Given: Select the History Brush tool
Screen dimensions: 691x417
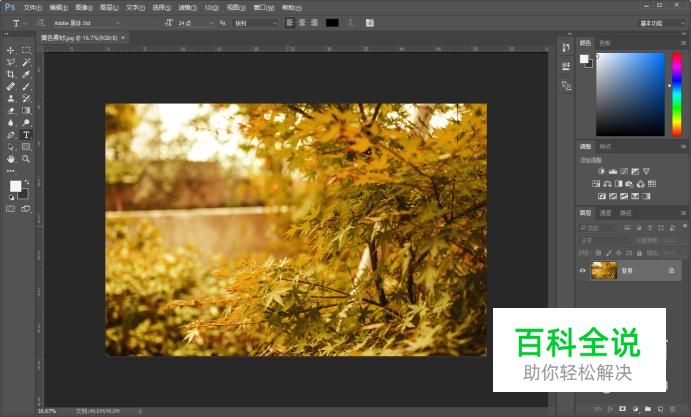Looking at the screenshot, I should [26, 98].
